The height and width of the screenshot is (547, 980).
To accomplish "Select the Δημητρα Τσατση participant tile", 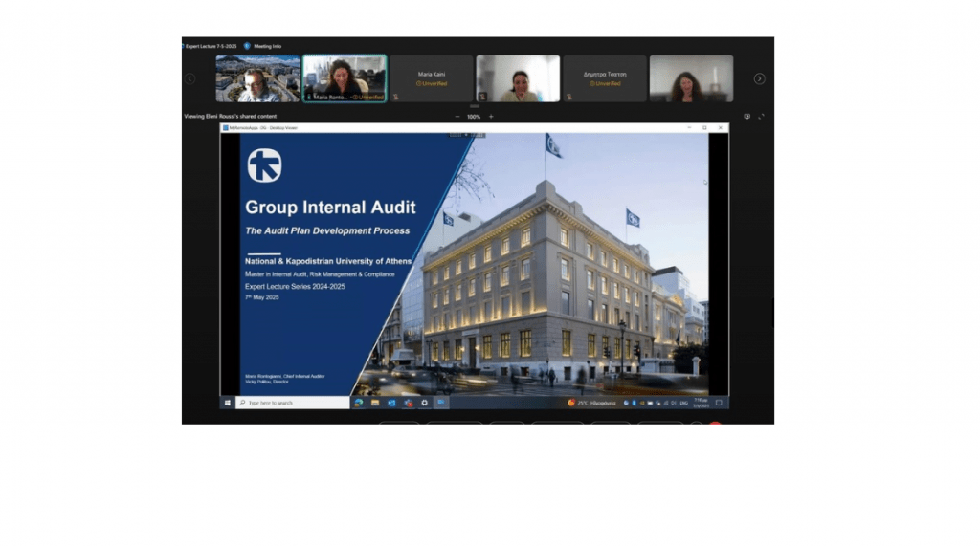I will click(x=605, y=78).
